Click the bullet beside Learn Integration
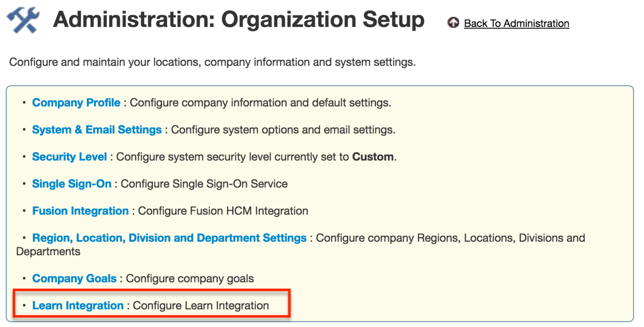644x327 pixels. (x=24, y=305)
